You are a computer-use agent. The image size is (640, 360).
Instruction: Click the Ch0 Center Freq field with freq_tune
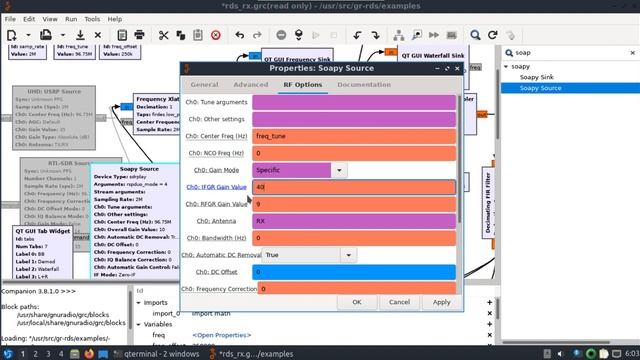(354, 136)
